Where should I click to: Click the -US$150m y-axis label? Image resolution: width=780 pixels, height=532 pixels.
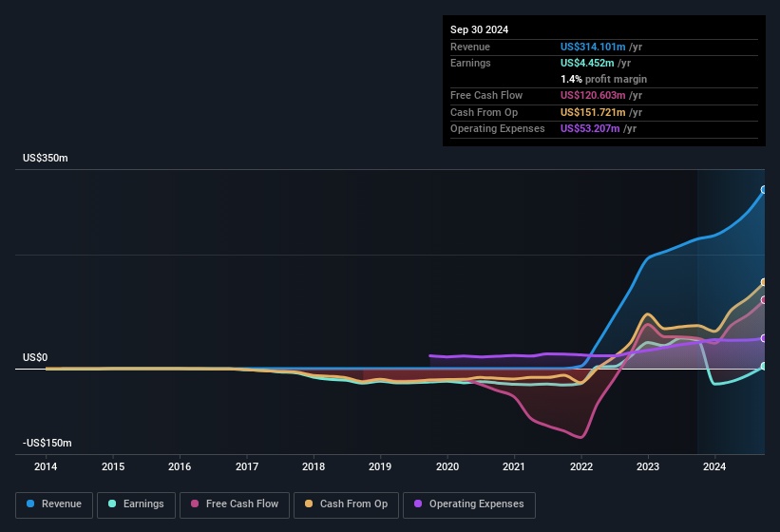48,443
